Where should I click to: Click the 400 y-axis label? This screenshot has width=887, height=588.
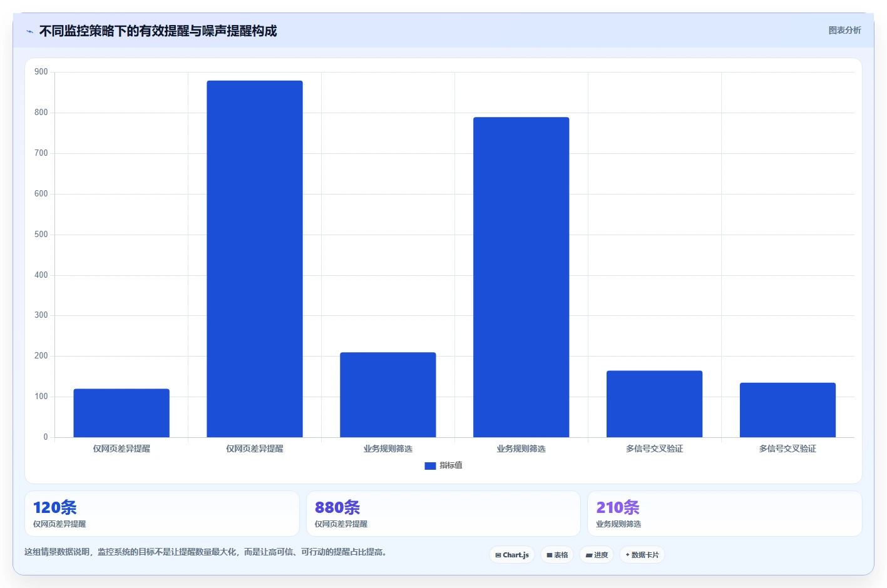pyautogui.click(x=41, y=275)
